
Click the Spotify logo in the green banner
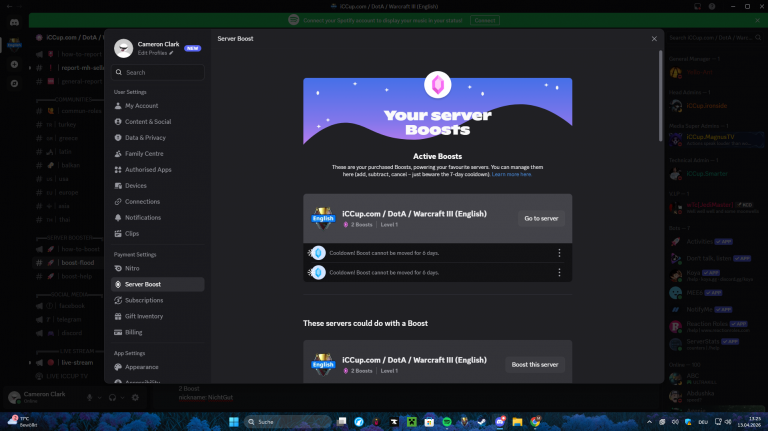point(293,20)
